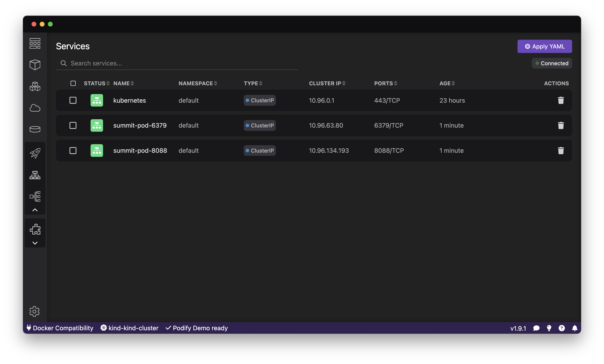Delete summit-pod-8088 service with trash icon

tap(561, 151)
